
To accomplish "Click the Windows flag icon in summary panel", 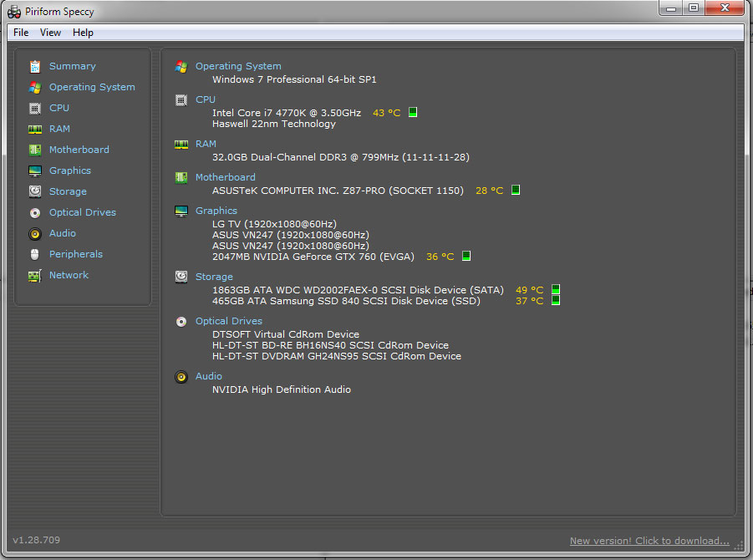I will coord(181,67).
